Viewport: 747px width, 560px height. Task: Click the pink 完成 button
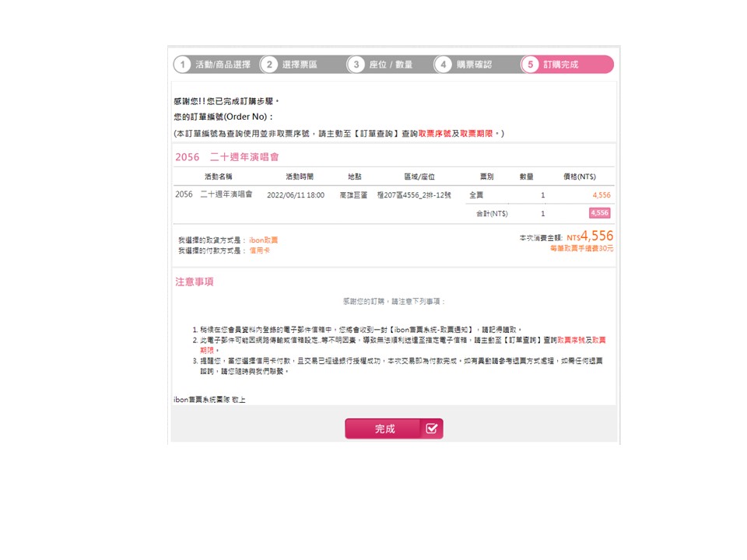coord(394,429)
